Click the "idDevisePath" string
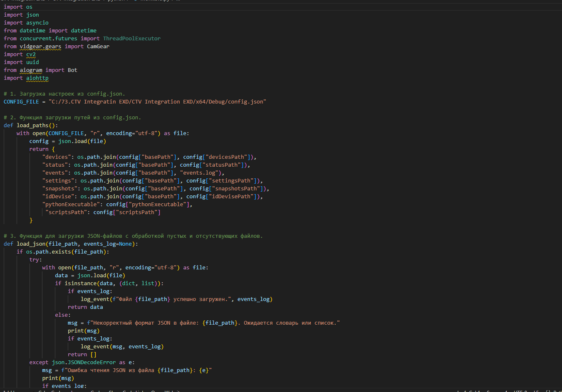The height and width of the screenshot is (392, 562). point(231,197)
